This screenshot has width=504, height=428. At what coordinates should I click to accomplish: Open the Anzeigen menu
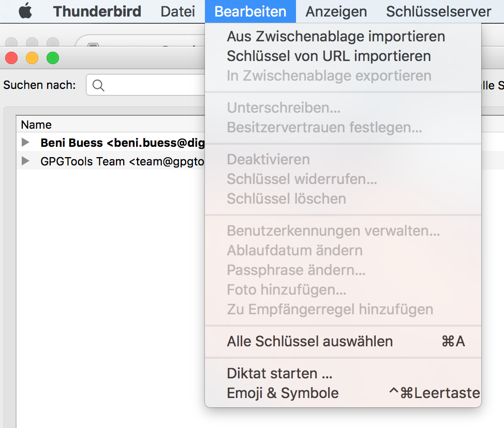point(336,11)
